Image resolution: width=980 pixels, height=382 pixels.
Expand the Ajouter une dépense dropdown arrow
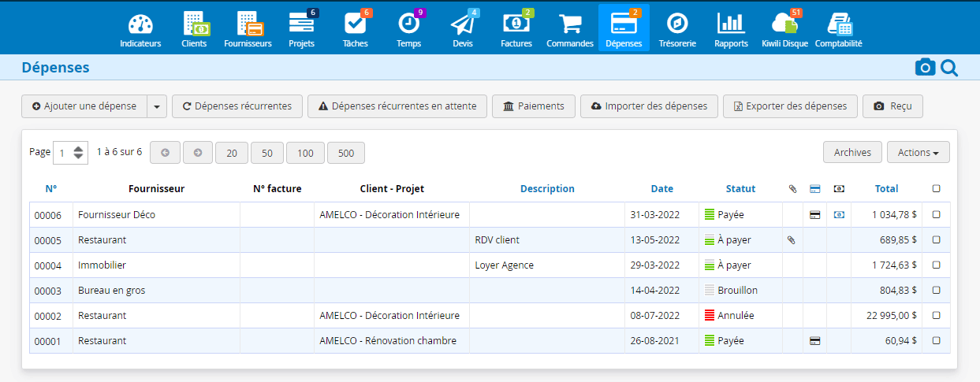(x=157, y=106)
